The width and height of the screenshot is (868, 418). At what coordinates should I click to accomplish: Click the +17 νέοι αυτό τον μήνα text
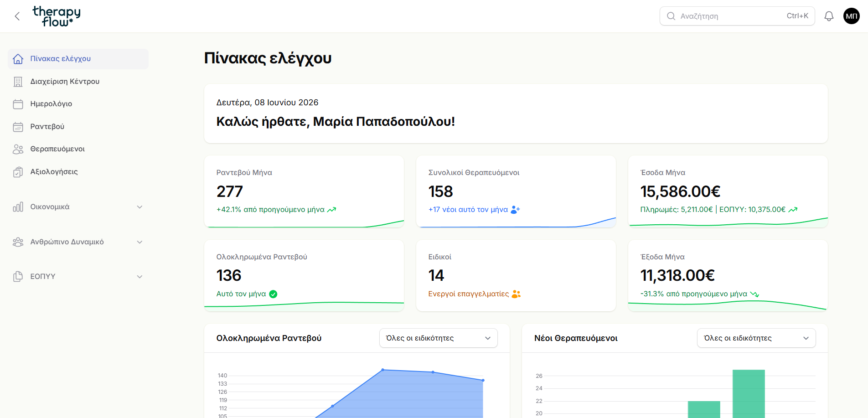[468, 210]
